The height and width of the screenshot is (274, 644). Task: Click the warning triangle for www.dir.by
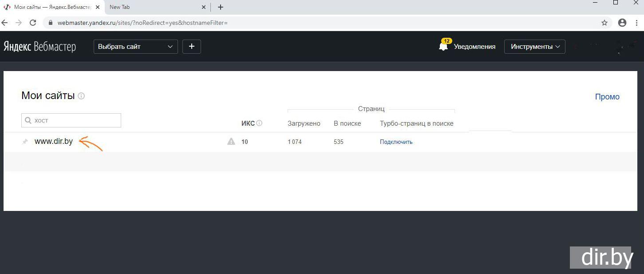(x=231, y=141)
